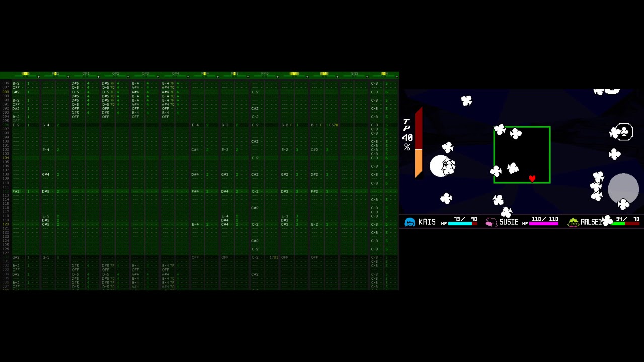Select the SN3 channel header
This screenshot has height=362, width=644.
point(355,74)
